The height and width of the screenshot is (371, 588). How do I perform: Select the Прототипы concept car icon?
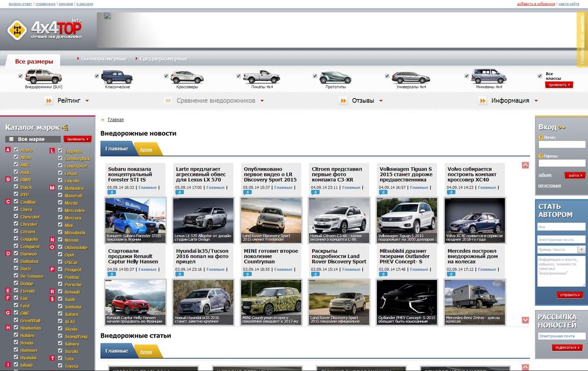click(x=335, y=77)
